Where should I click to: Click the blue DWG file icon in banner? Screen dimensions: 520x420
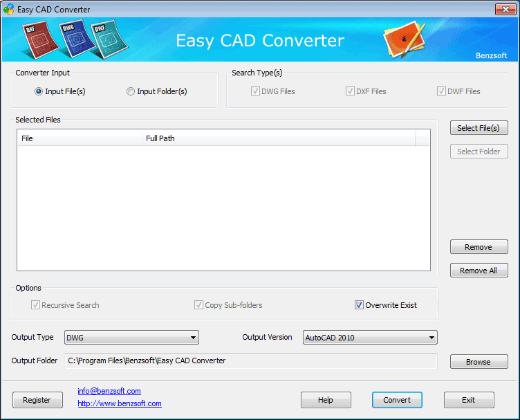pos(77,39)
